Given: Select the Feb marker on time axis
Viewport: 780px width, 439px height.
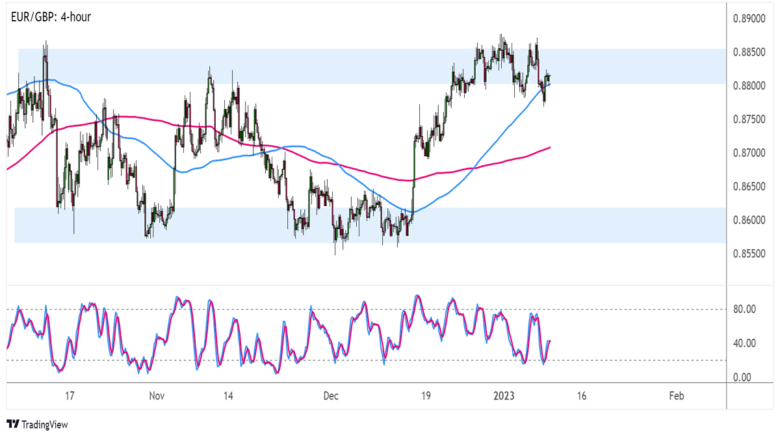Looking at the screenshot, I should point(675,395).
